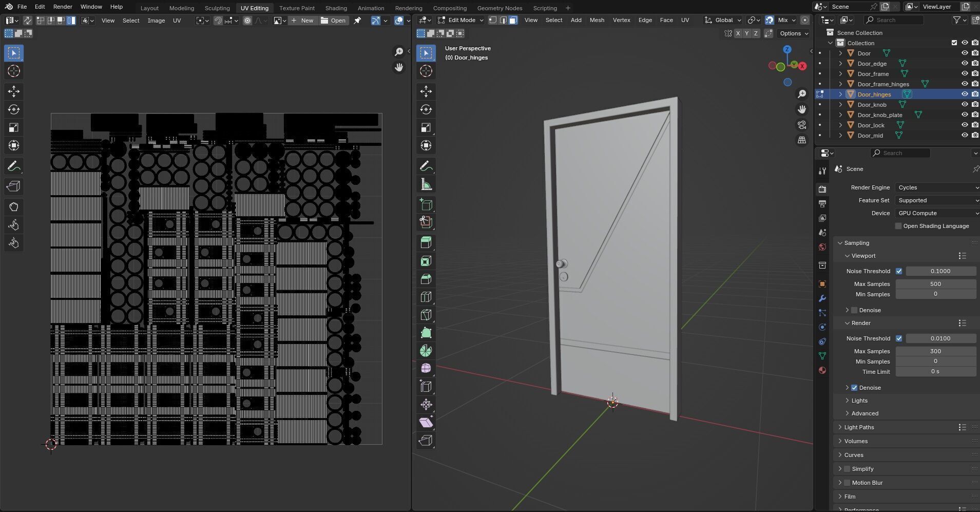Select the Shear tool
The height and width of the screenshot is (512, 980).
point(426,423)
